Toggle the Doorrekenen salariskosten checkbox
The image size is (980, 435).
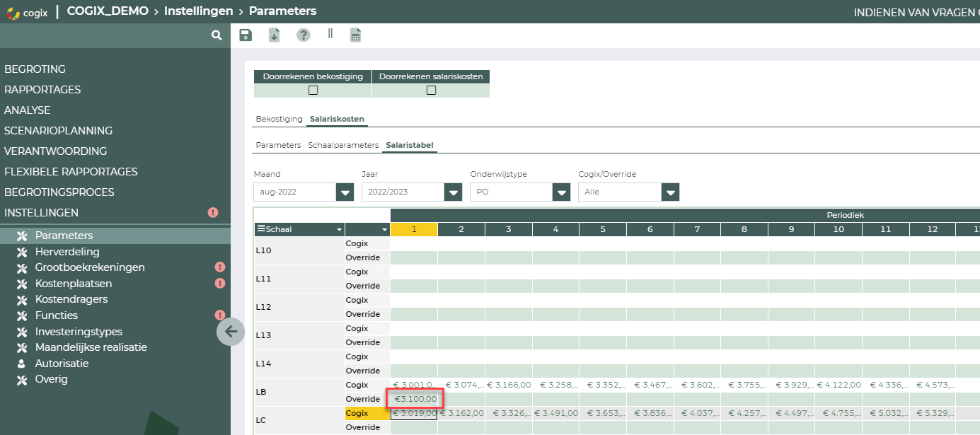point(431,91)
